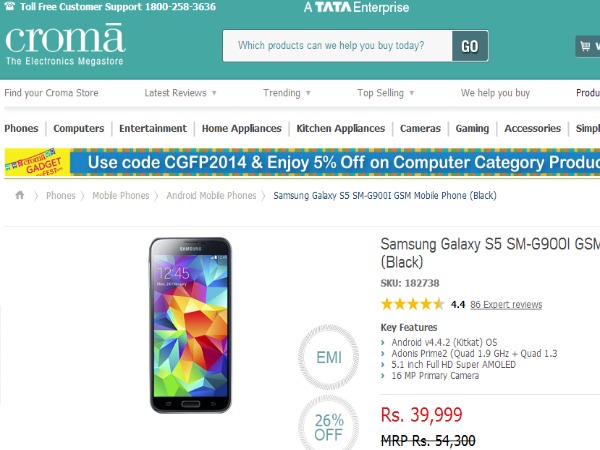Click the home breadcrumb icon

20,196
